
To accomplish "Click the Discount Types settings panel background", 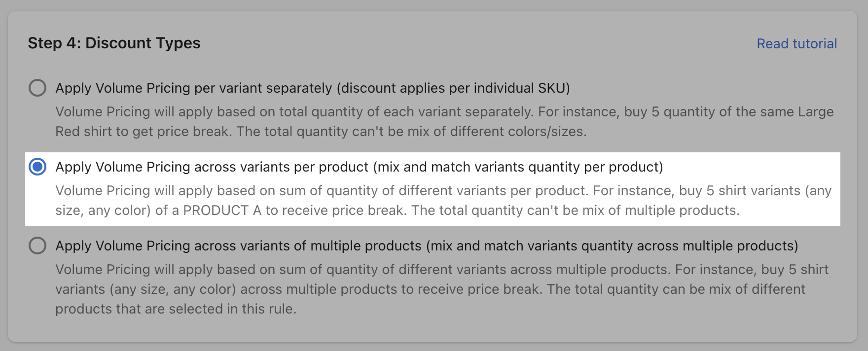I will [434, 330].
